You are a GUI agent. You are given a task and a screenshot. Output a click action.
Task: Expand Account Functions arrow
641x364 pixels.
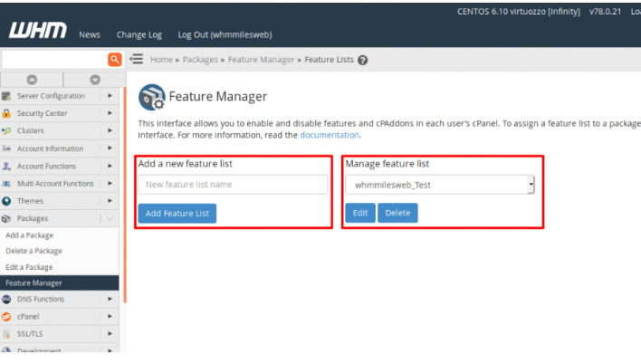pos(110,166)
